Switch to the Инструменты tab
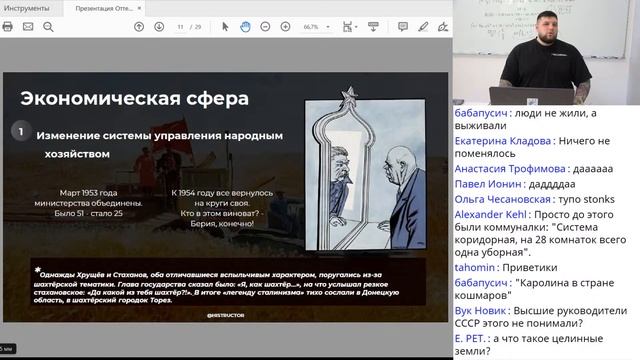This screenshot has width=640, height=360. point(27,8)
